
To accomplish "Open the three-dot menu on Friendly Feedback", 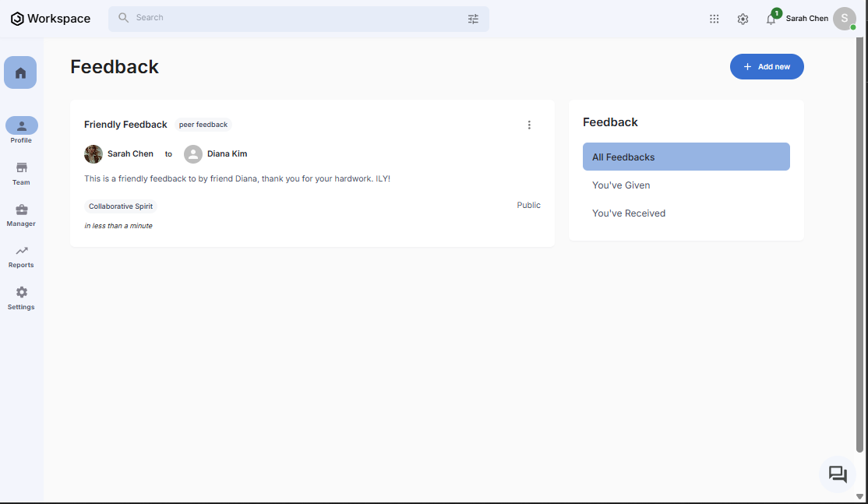I will coord(529,125).
